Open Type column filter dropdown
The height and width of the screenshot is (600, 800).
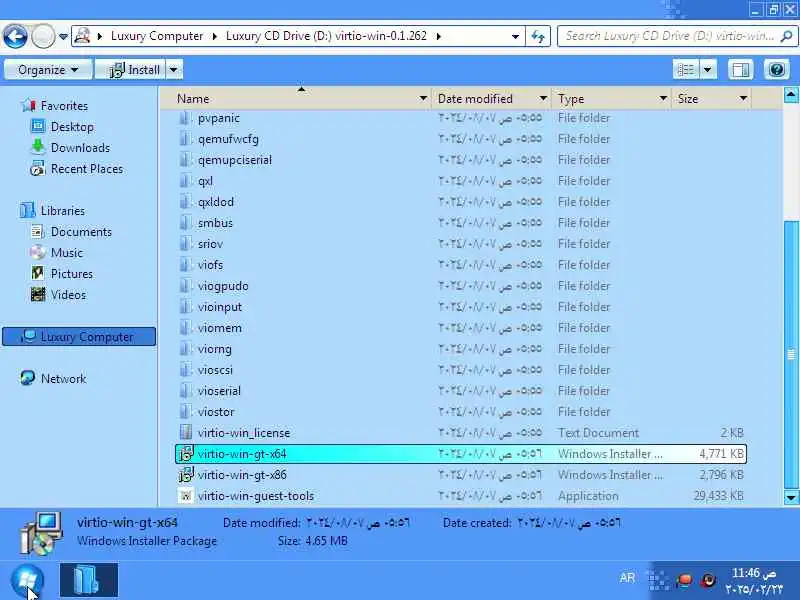click(663, 98)
